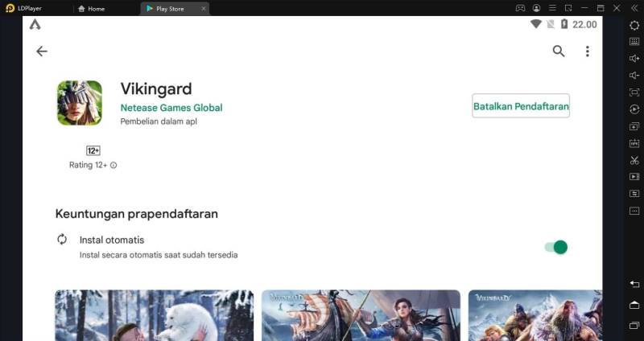
Task: Click the Vikingard app icon
Action: [x=80, y=103]
